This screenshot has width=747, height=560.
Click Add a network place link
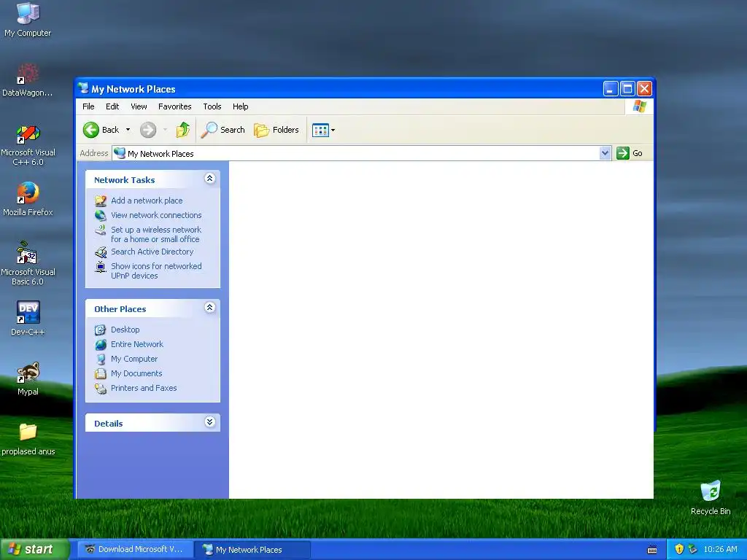coord(147,201)
